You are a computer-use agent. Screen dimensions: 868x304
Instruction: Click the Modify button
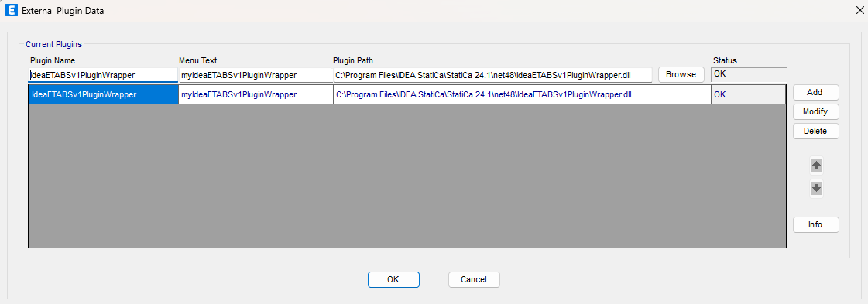pos(816,111)
